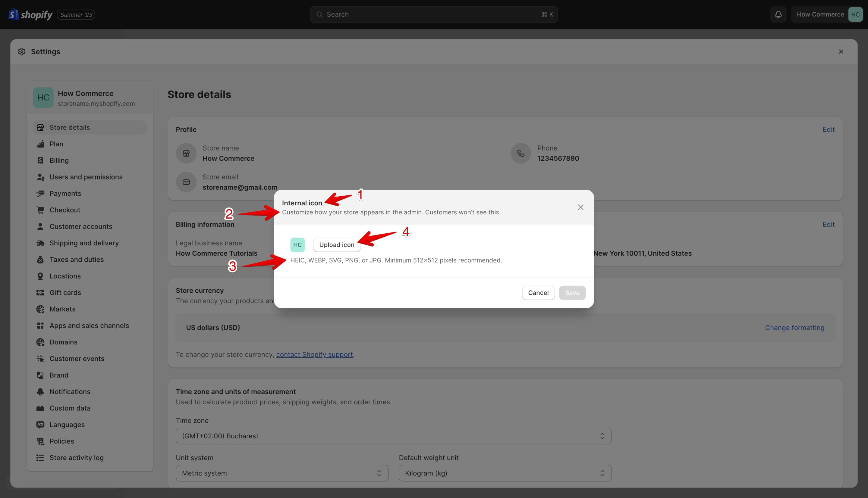The width and height of the screenshot is (868, 498).
Task: Click Change formatting link
Action: (x=794, y=328)
